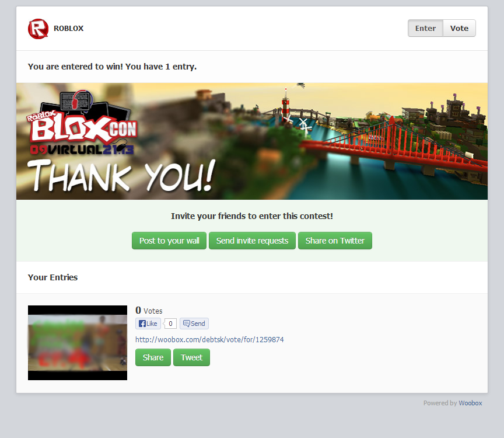Click the entered to win message
This screenshot has width=504, height=438.
(x=112, y=67)
